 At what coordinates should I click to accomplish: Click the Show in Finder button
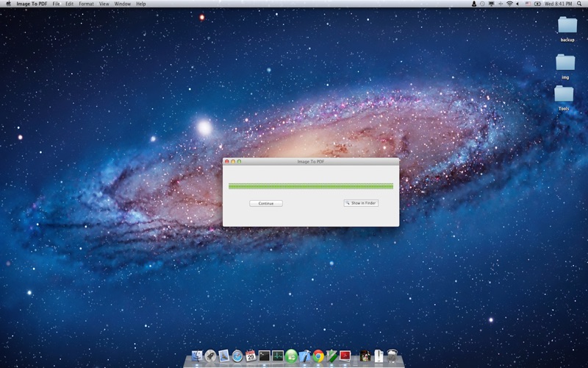(361, 203)
